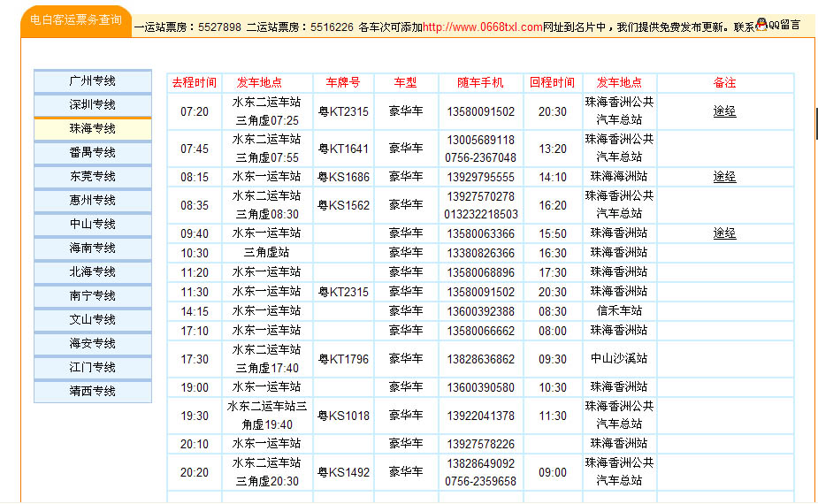Select the 文山专线 menu item
Screen dimensions: 818x504
pos(93,320)
